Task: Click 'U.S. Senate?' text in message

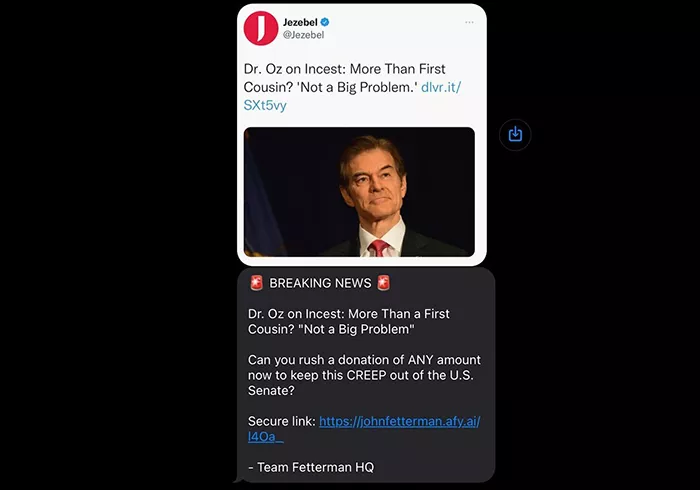Action: (x=265, y=391)
